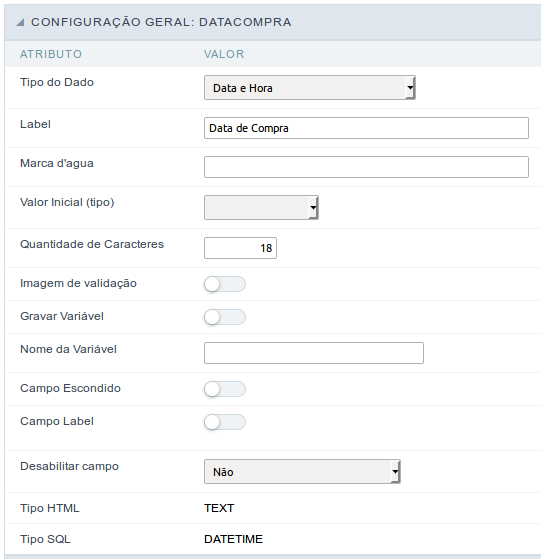Select the TEXT value of Tipo HTML
This screenshot has width=541, height=559.
[219, 508]
